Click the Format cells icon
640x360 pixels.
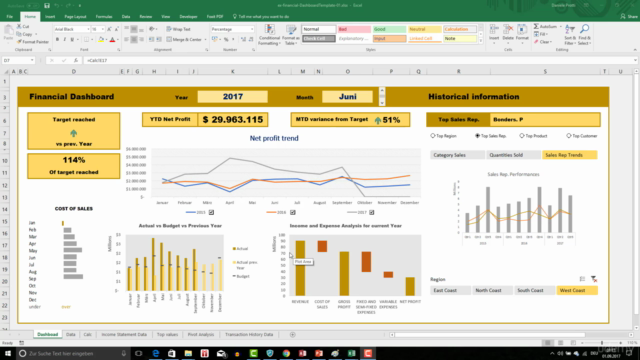pos(522,30)
